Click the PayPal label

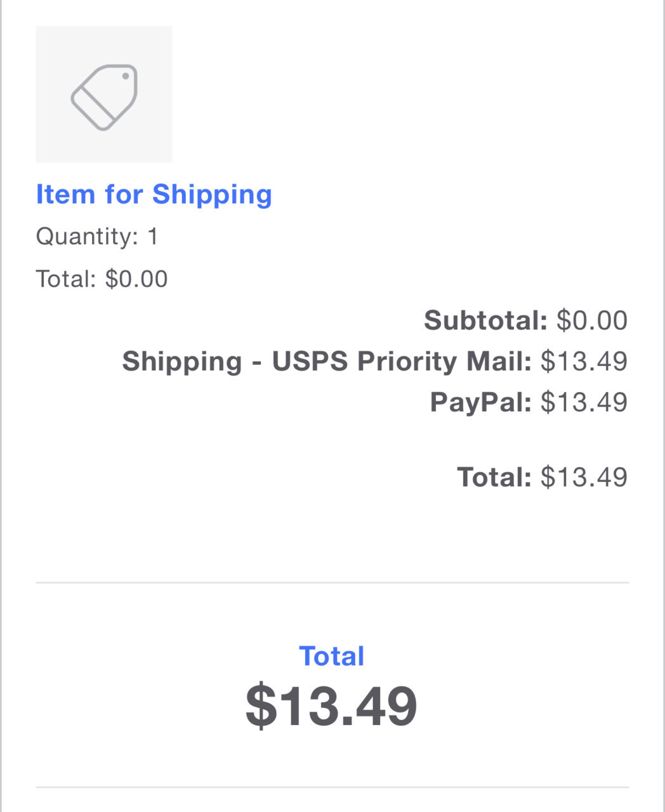click(x=480, y=402)
